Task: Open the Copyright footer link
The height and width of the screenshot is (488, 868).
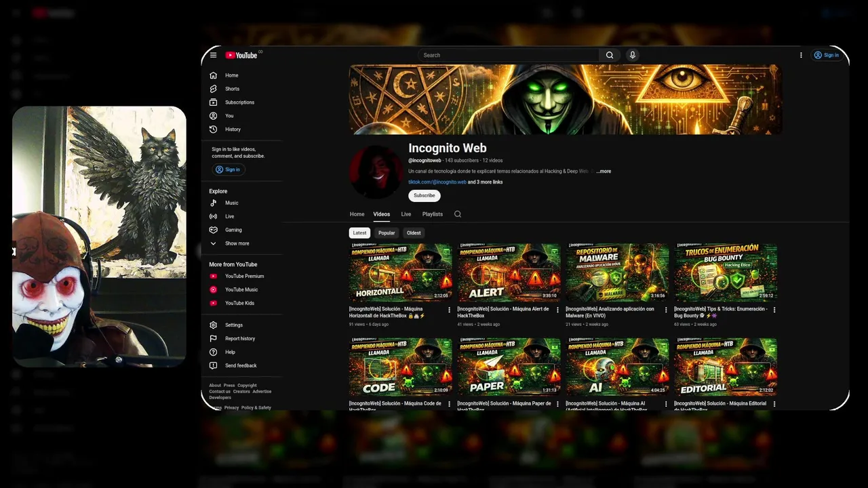Action: pyautogui.click(x=247, y=386)
